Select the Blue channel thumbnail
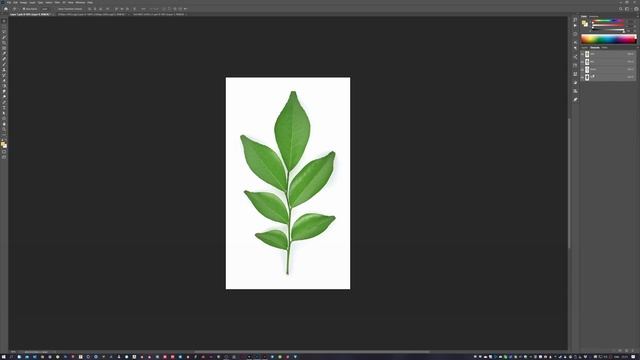 coord(587,77)
